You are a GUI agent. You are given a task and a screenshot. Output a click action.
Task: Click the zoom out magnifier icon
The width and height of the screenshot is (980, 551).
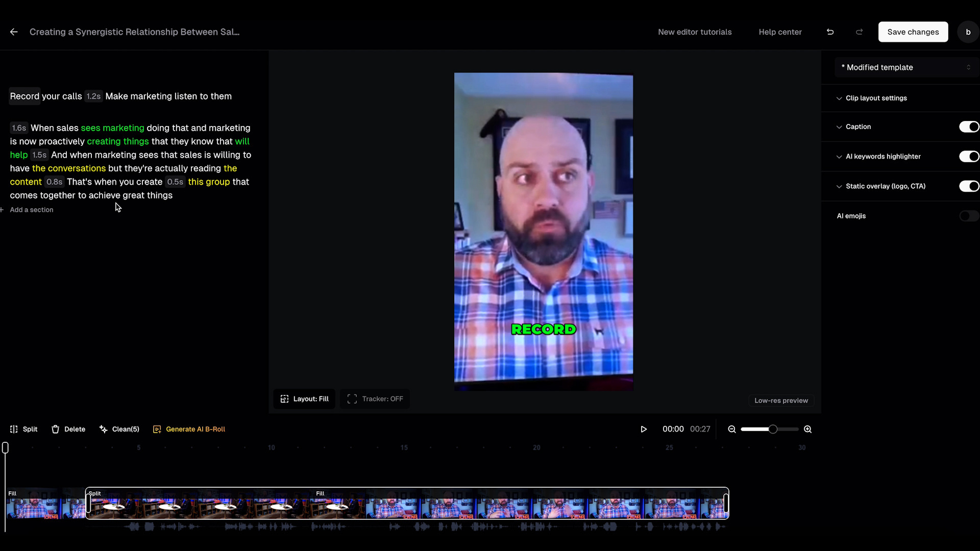tap(732, 429)
